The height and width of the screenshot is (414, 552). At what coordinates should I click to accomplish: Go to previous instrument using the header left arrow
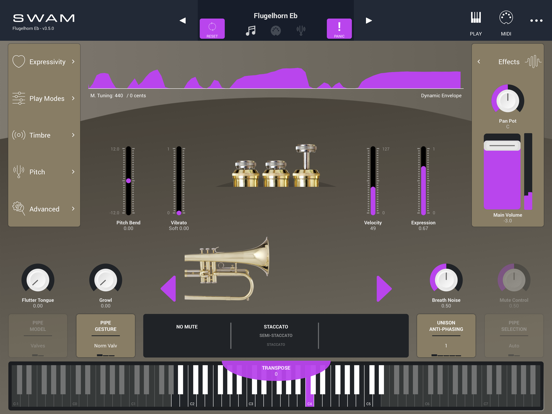pyautogui.click(x=182, y=20)
